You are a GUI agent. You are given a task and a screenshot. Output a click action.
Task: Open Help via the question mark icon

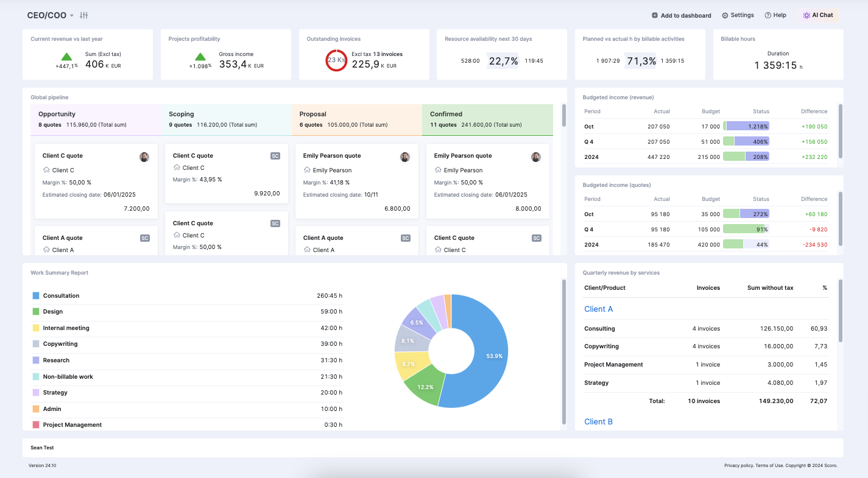point(768,15)
